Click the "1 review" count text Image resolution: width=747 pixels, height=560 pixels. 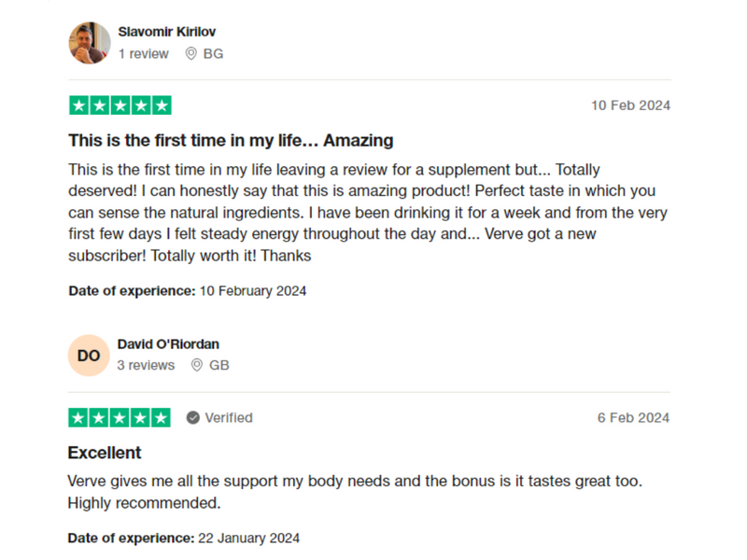[x=144, y=54]
